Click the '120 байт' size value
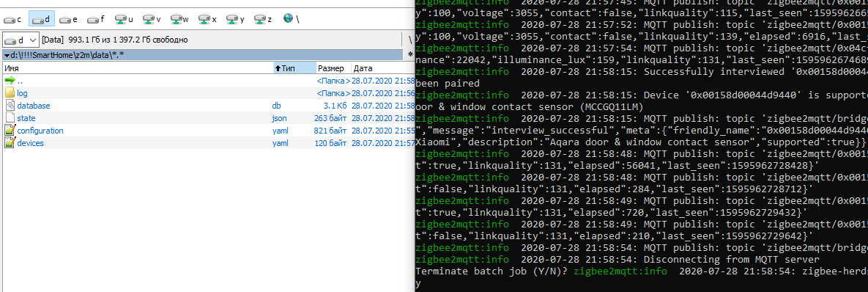This screenshot has width=868, height=292. click(x=330, y=143)
